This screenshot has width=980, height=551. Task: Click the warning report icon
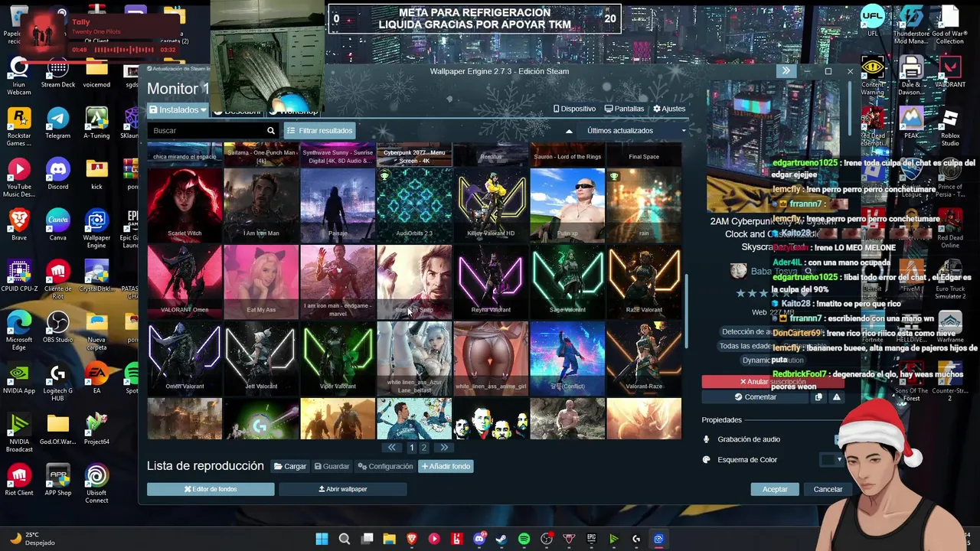click(x=836, y=397)
